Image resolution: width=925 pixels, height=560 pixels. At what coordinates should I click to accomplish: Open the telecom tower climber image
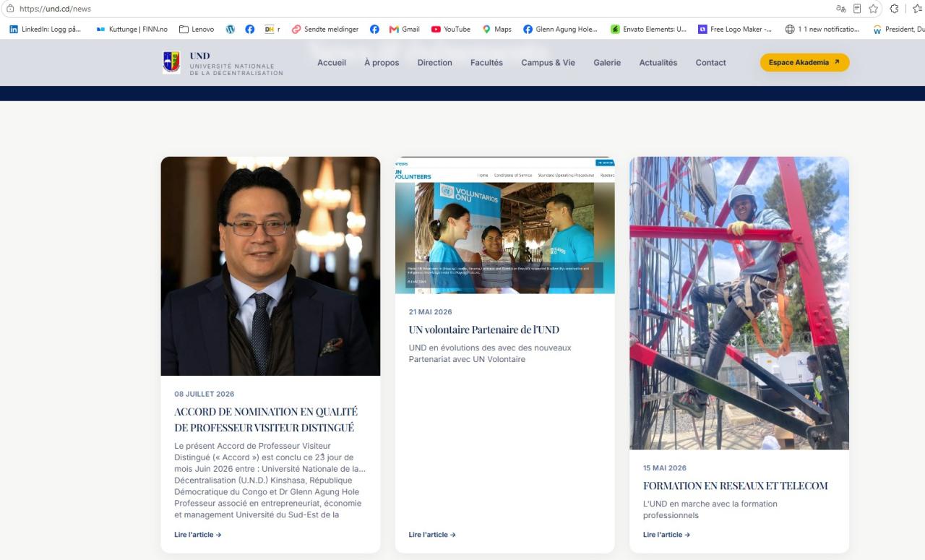(739, 303)
